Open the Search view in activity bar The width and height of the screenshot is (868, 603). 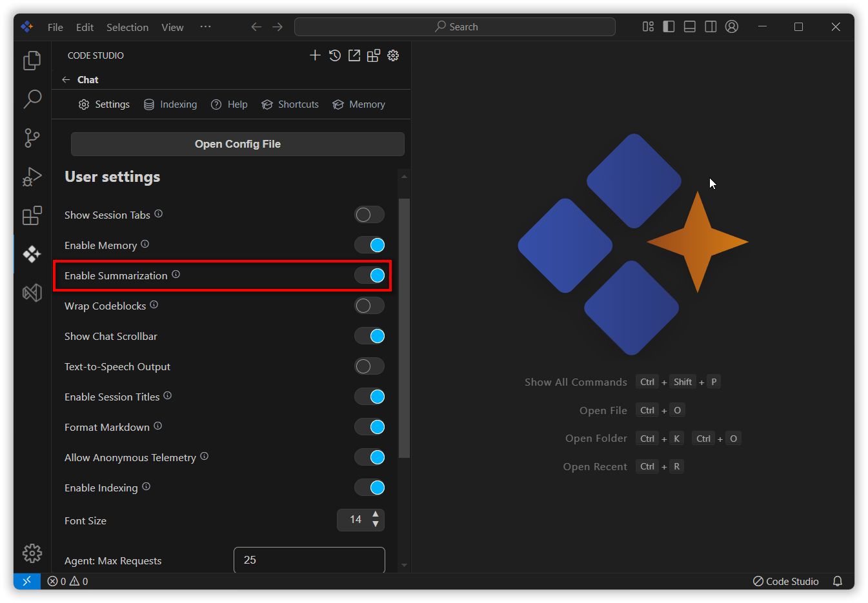coord(32,99)
